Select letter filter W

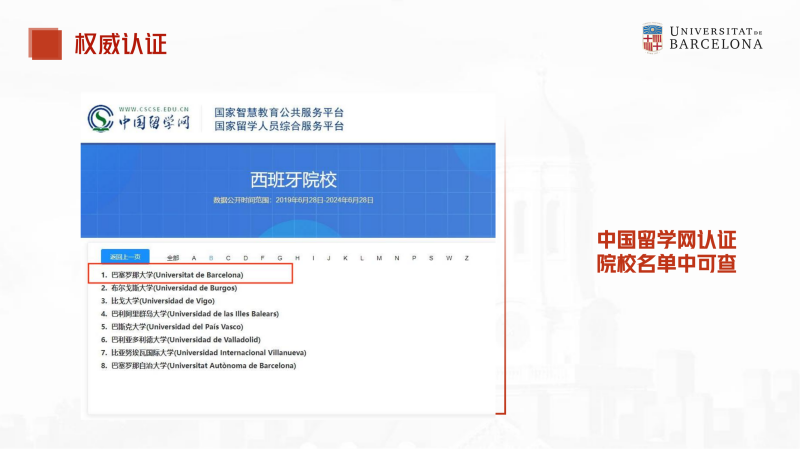pos(448,258)
